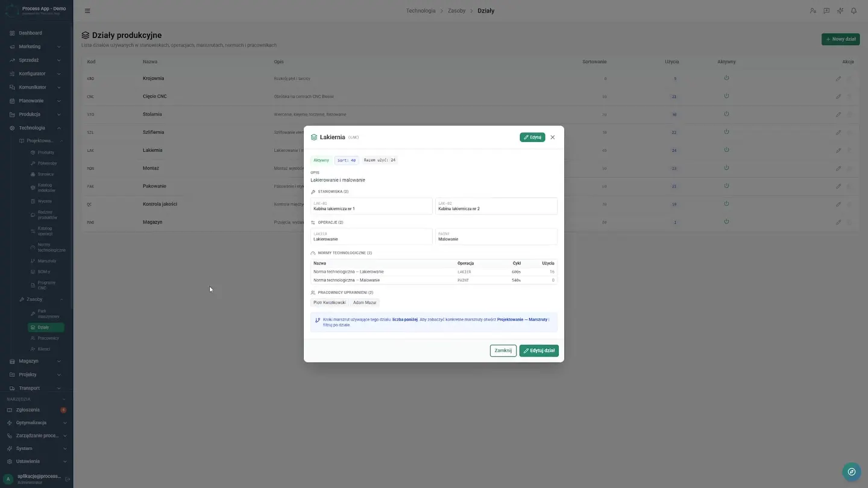Screen dimensions: 868x488
Task: Collapse the Technologia sidebar section
Action: (x=36, y=128)
